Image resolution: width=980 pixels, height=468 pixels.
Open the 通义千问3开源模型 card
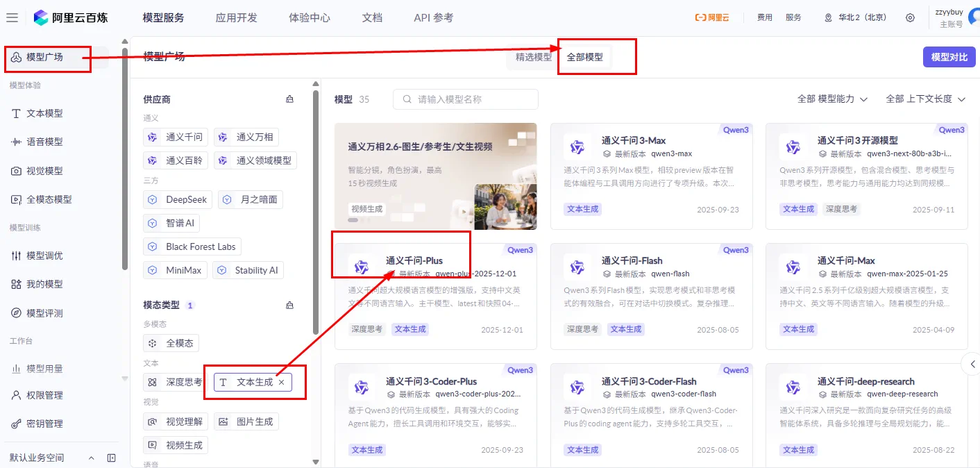867,176
